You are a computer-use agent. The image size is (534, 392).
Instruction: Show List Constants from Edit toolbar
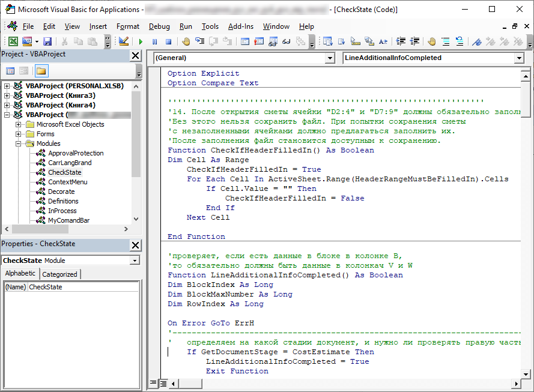342,41
